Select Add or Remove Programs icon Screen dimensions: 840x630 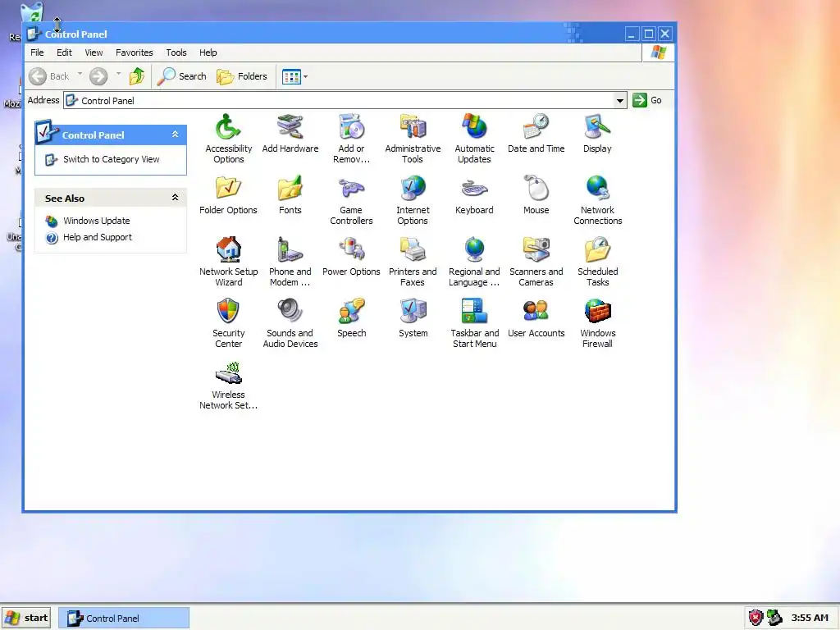click(x=351, y=138)
